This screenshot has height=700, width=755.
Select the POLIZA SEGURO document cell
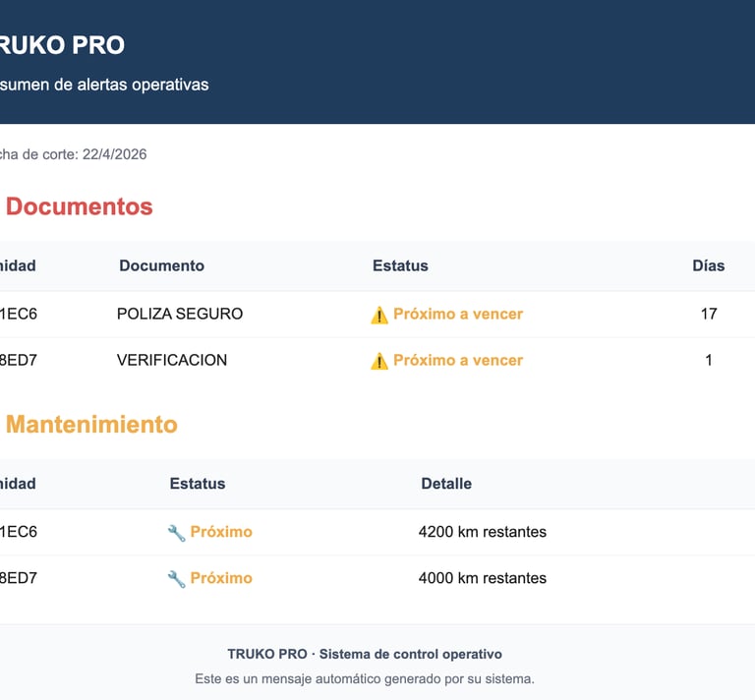click(x=180, y=315)
